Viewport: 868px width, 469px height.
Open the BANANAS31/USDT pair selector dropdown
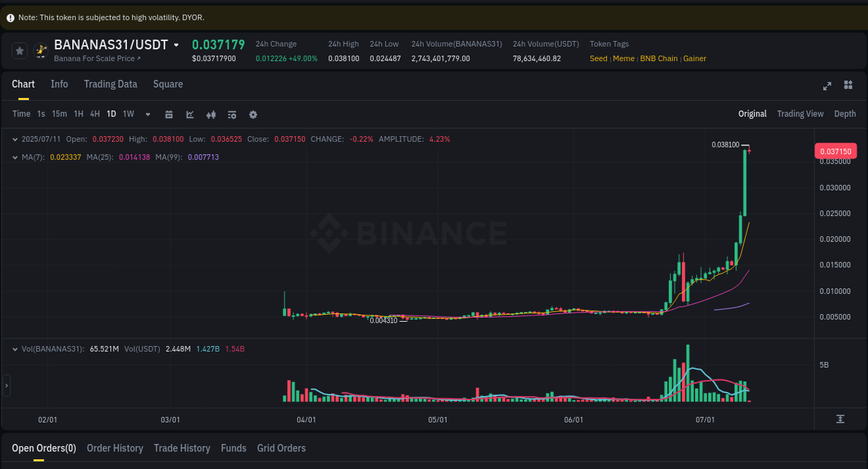point(177,44)
